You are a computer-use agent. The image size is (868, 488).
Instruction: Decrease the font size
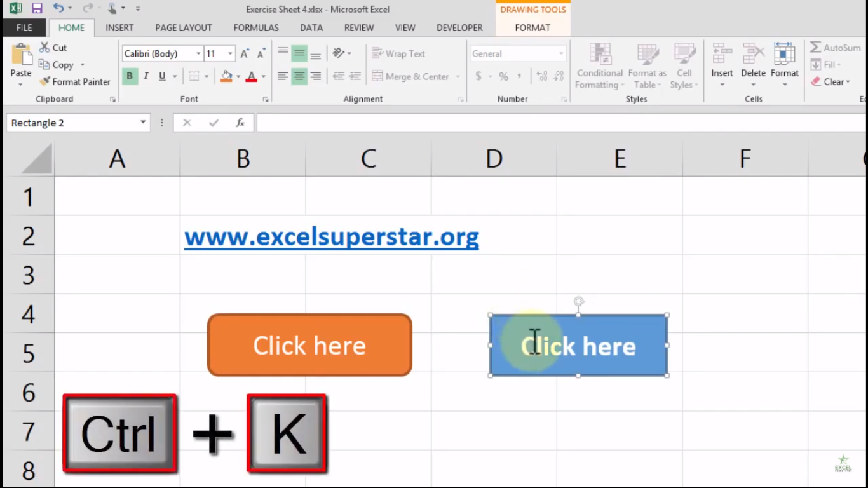[261, 54]
